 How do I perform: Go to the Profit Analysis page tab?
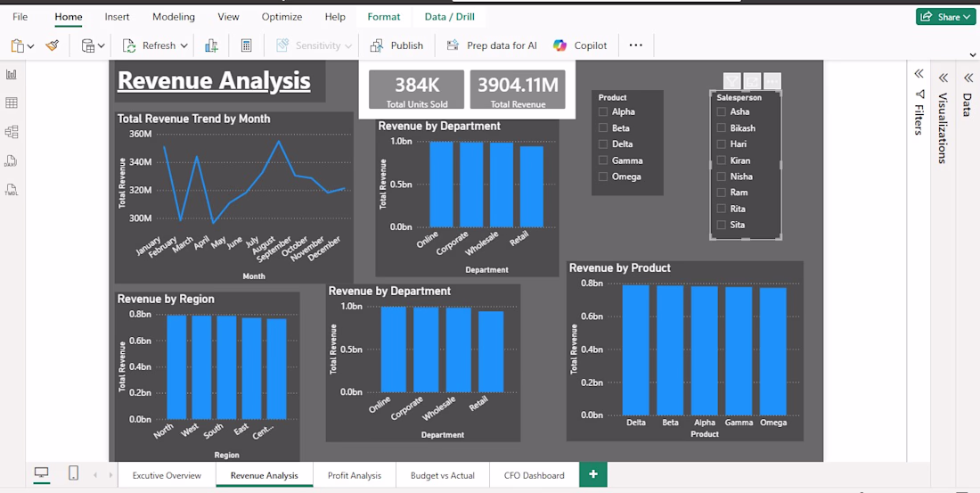[x=355, y=475]
